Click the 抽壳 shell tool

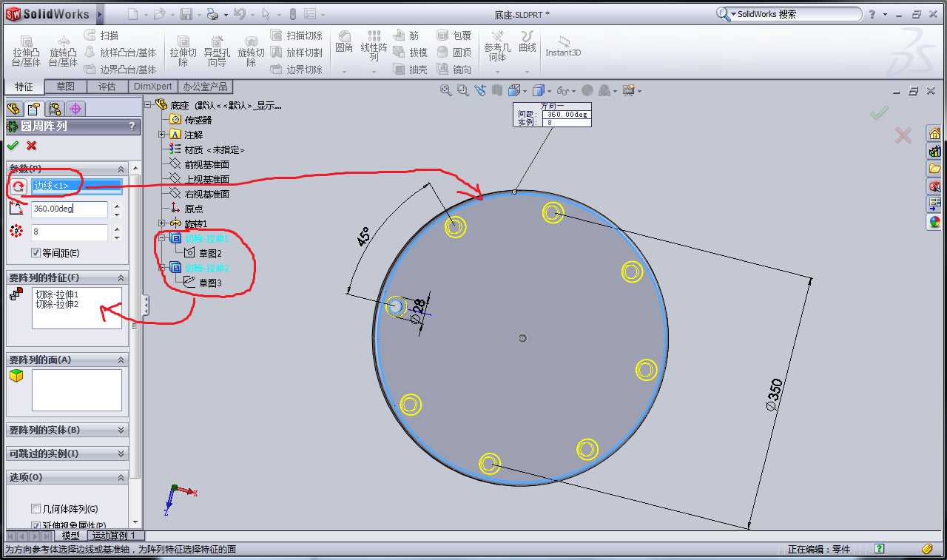[411, 70]
